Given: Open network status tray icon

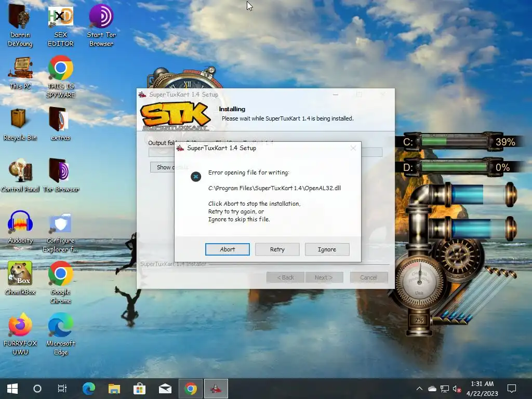Looking at the screenshot, I should pyautogui.click(x=445, y=389).
